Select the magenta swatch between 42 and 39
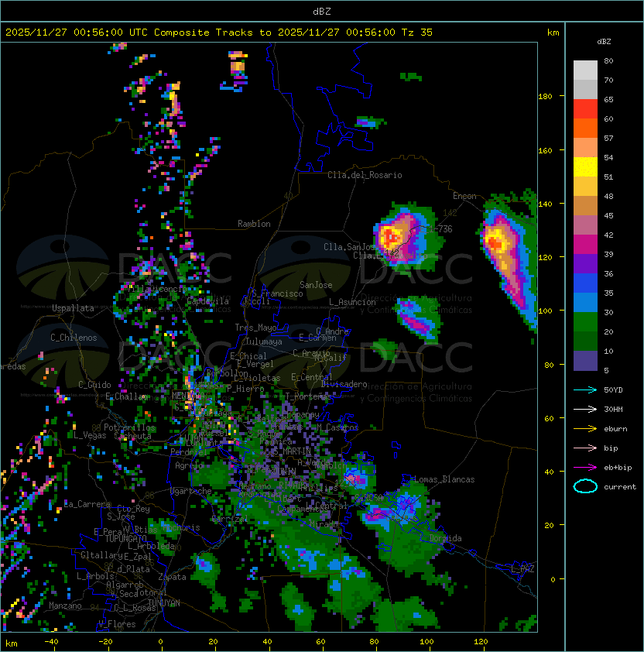 [585, 245]
